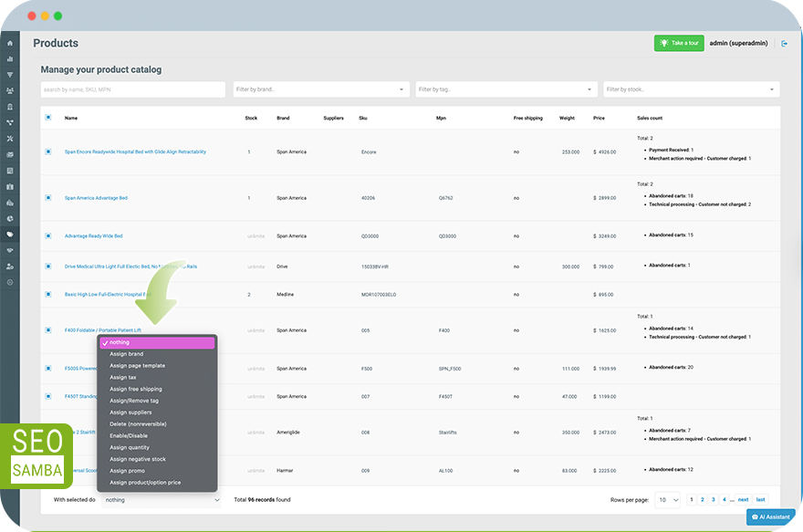This screenshot has height=532, width=803.
Task: Toggle checkbox for Drive Medical Ultra Light bed
Action: (48, 266)
